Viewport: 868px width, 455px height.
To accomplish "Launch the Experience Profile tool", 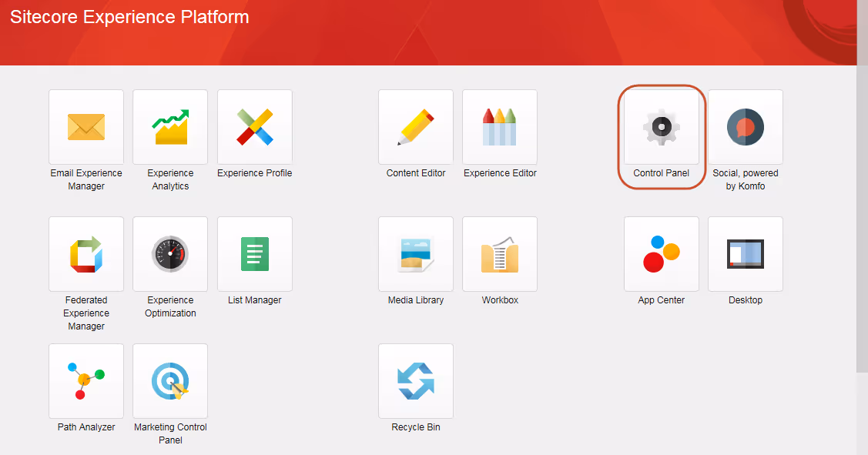I will point(254,126).
